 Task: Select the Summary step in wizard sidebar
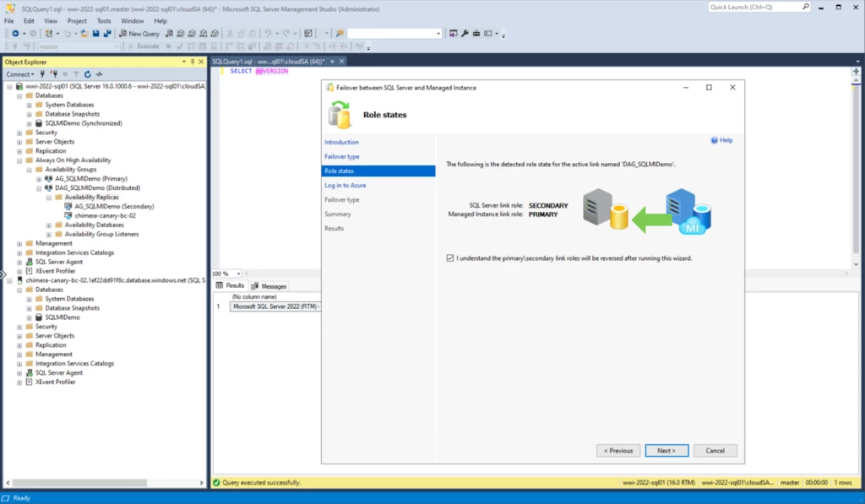click(x=337, y=214)
